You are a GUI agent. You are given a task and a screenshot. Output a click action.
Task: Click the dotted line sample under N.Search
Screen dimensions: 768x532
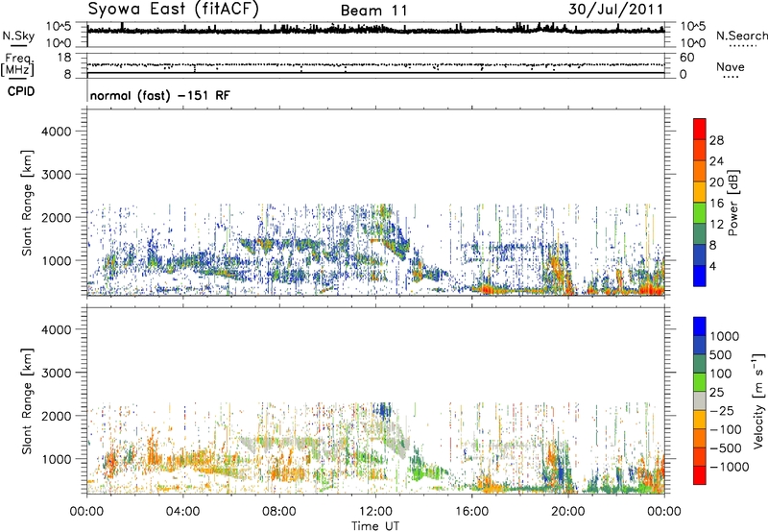click(x=742, y=45)
